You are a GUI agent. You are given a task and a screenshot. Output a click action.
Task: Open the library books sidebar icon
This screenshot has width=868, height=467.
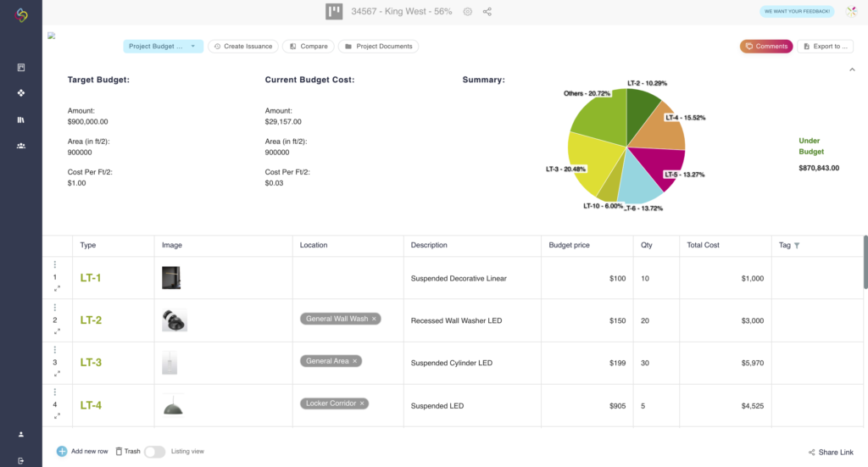coord(21,120)
